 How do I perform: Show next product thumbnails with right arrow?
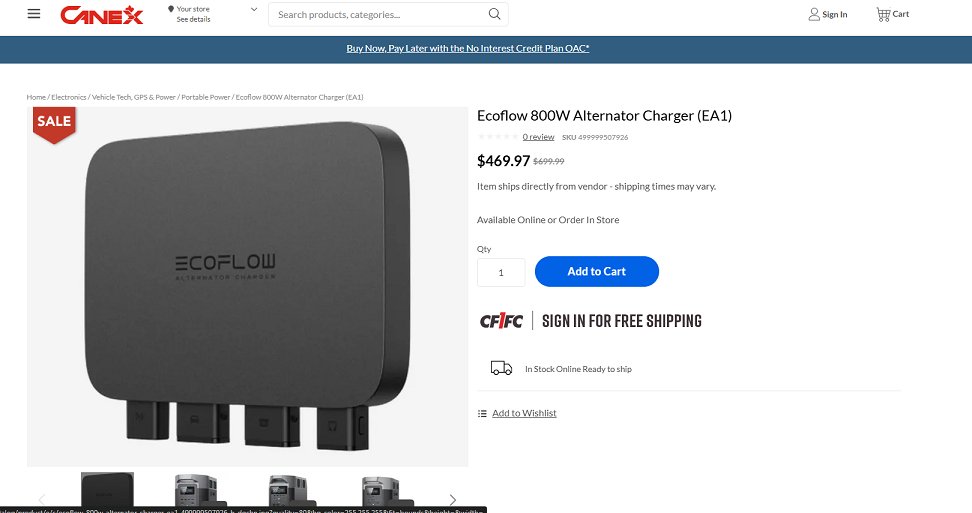click(453, 499)
